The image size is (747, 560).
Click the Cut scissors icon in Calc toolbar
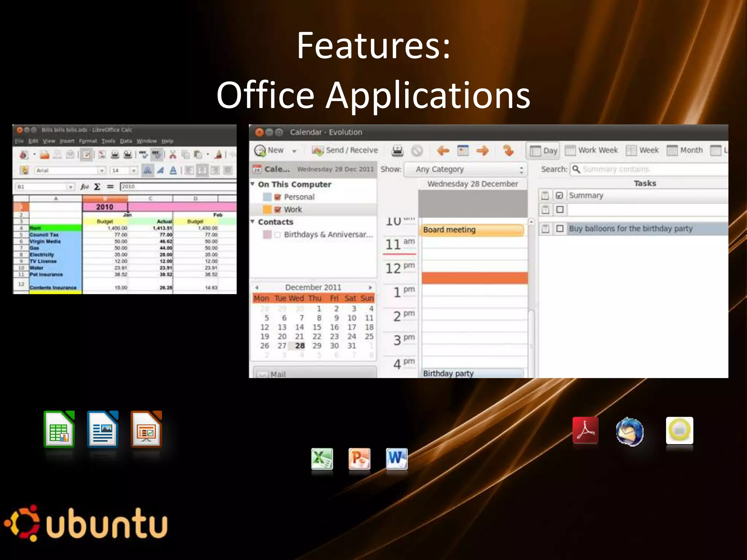pos(173,155)
